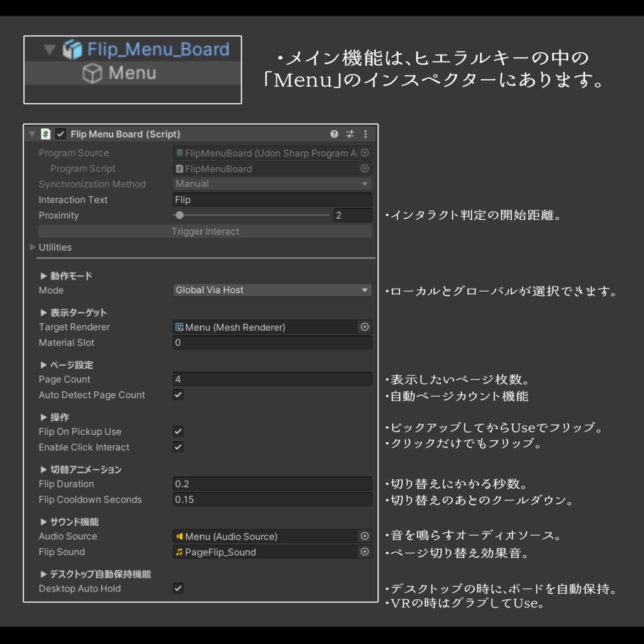Disable the Auto Detect Page Count checkbox
Image resolution: width=644 pixels, height=644 pixels.
click(177, 394)
